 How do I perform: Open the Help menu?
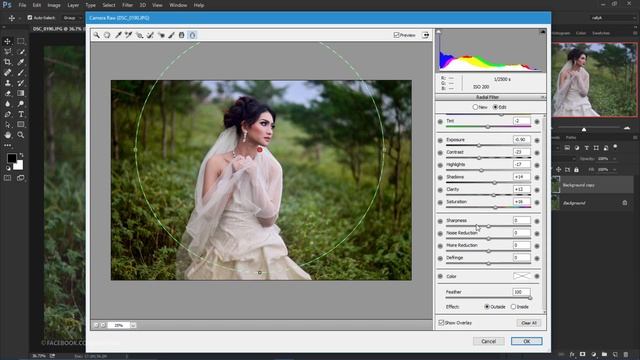click(199, 5)
